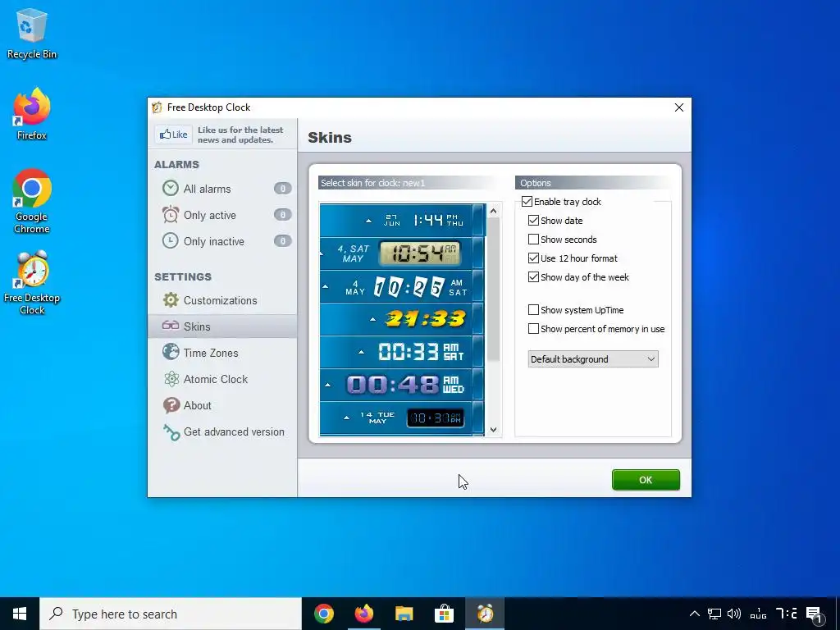840x630 pixels.
Task: Open File Explorer from the taskbar
Action: (404, 614)
